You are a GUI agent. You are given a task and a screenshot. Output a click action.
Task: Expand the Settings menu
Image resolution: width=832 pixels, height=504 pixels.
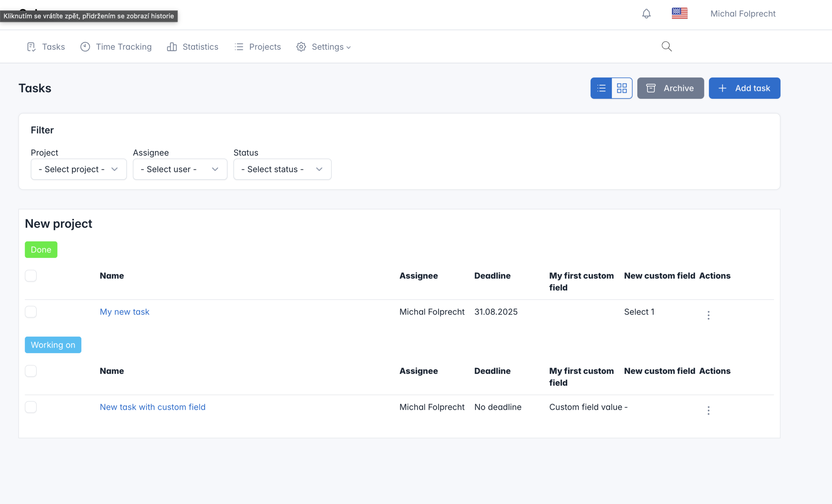pyautogui.click(x=323, y=46)
